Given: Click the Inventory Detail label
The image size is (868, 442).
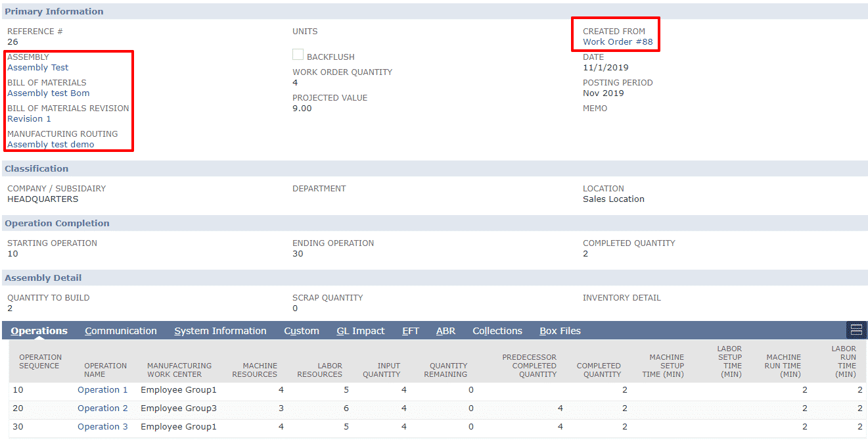Looking at the screenshot, I should (622, 298).
